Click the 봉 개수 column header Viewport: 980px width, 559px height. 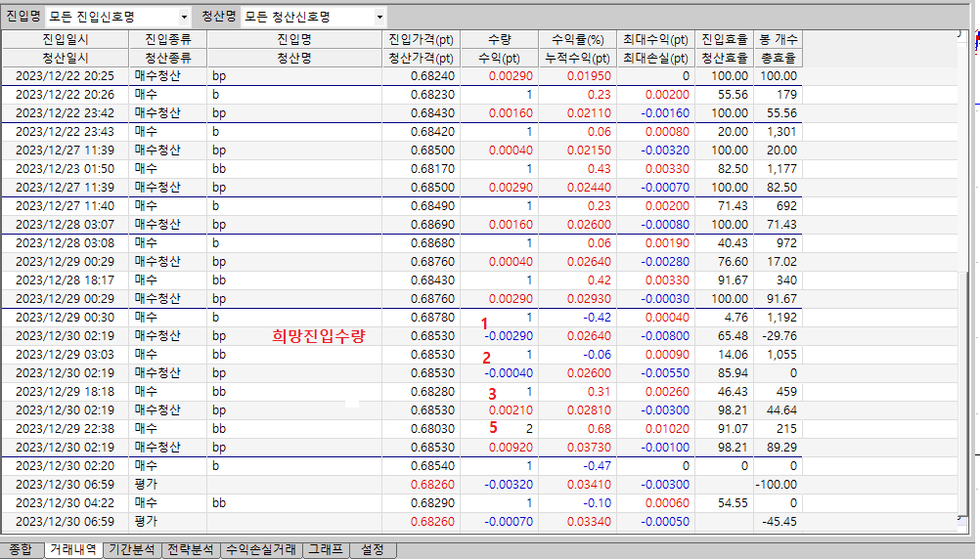(x=779, y=39)
